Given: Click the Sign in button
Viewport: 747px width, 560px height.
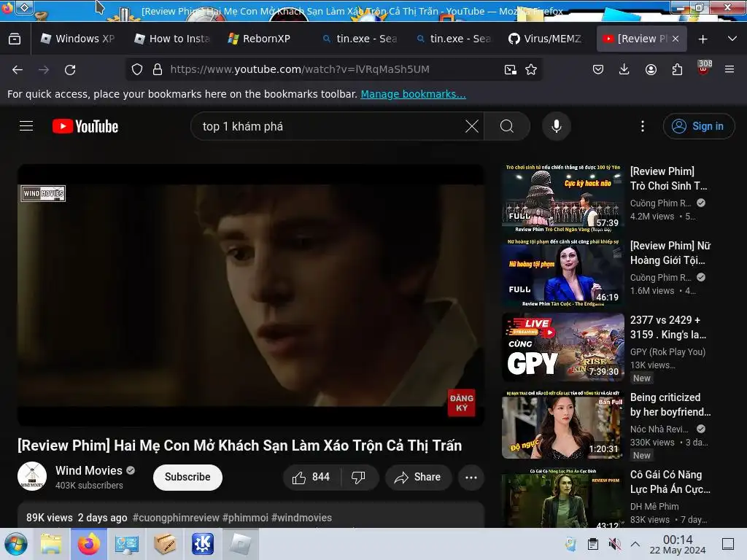Looking at the screenshot, I should (x=698, y=126).
